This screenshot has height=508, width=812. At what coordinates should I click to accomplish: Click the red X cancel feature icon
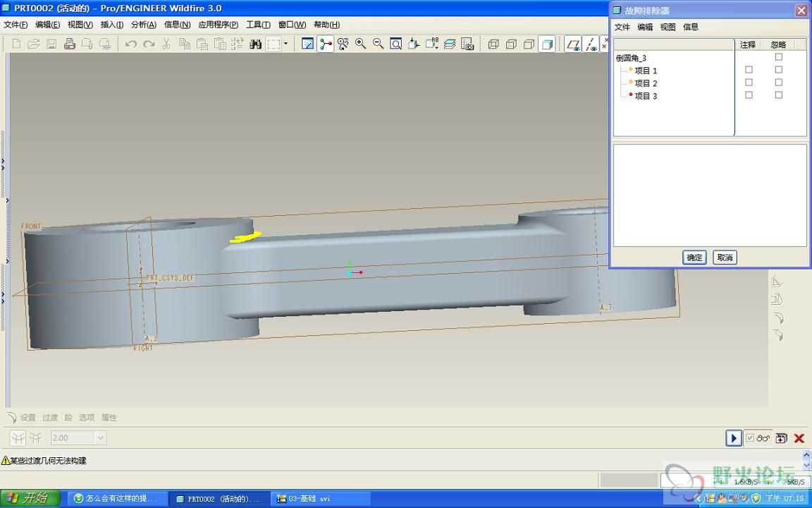click(x=799, y=438)
